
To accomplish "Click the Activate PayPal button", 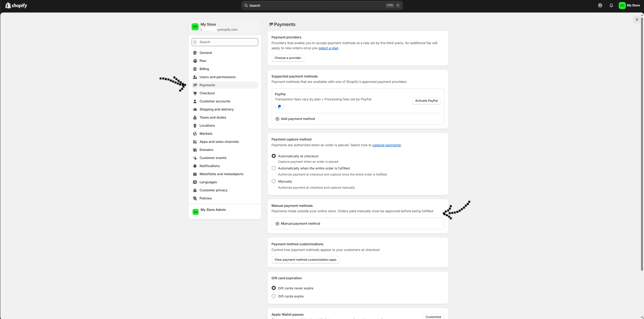I will click(427, 101).
